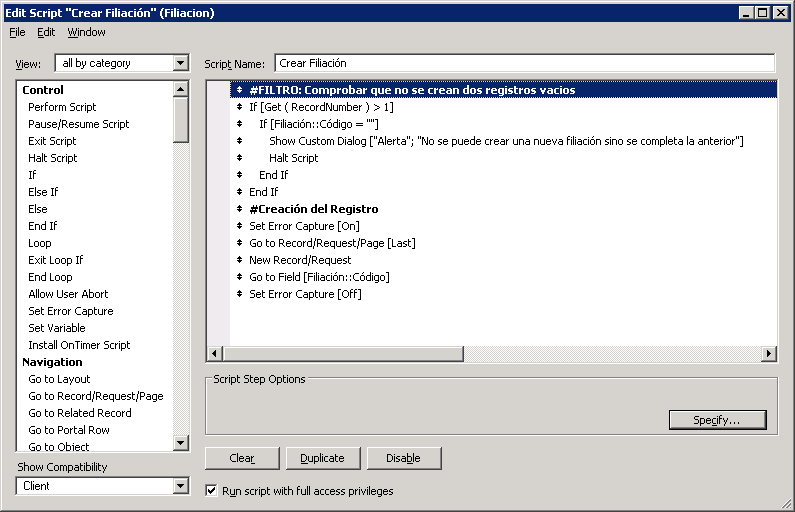Click drag handle of Set Error Capture [On]

(240, 226)
